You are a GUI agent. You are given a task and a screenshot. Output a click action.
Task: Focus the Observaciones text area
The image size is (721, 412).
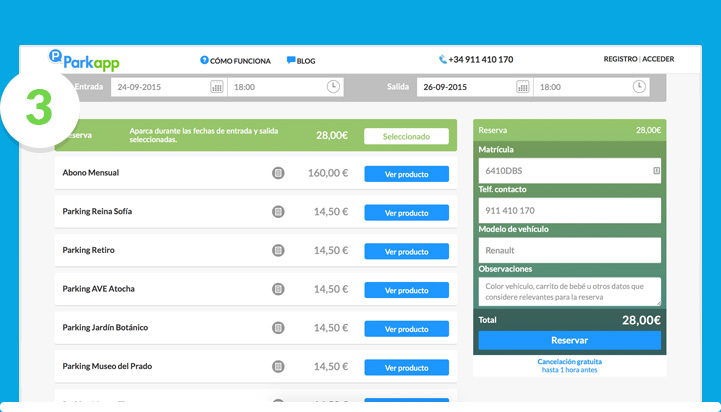(569, 291)
